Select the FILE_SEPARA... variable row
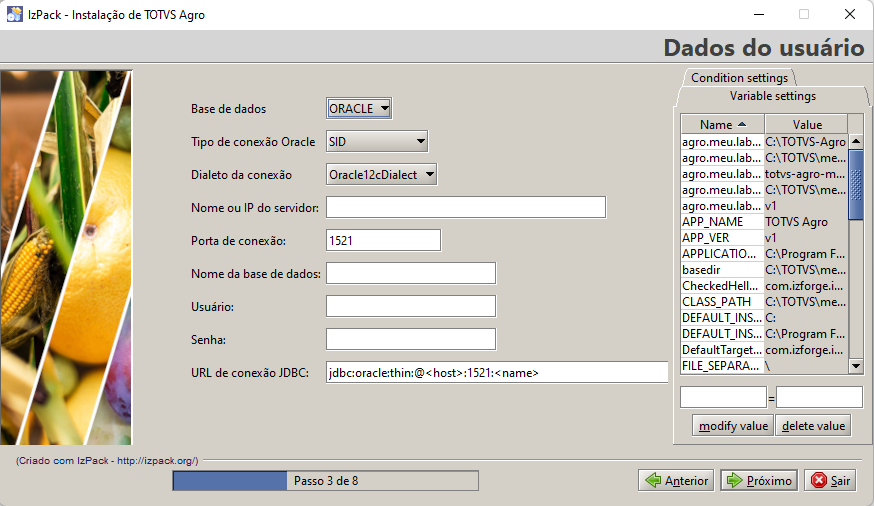 pyautogui.click(x=764, y=366)
